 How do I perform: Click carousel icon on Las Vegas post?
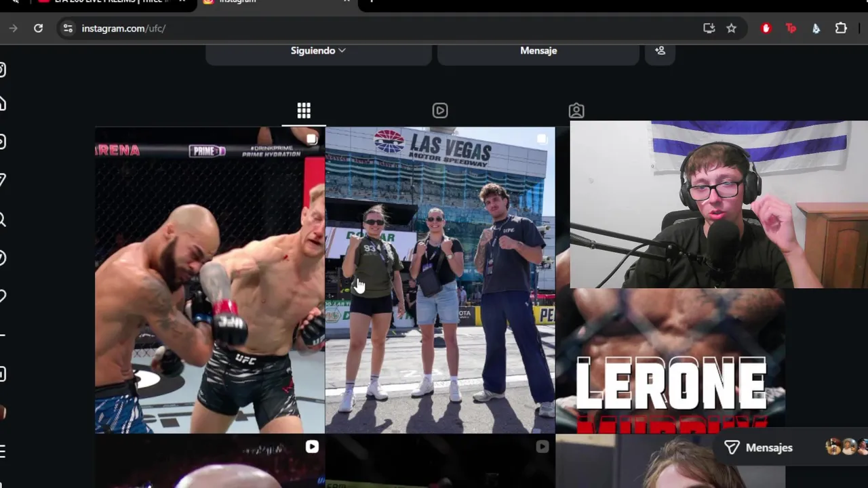(542, 140)
